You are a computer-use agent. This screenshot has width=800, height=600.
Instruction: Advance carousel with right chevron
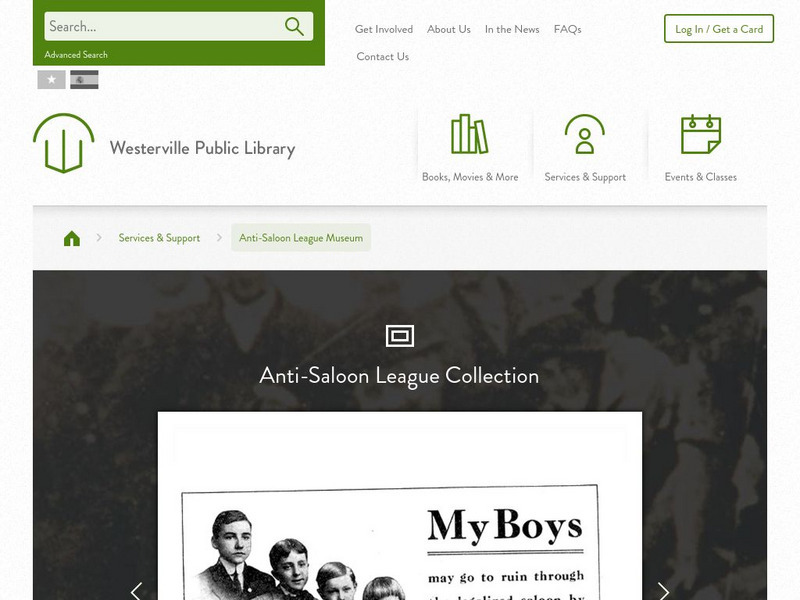click(663, 591)
